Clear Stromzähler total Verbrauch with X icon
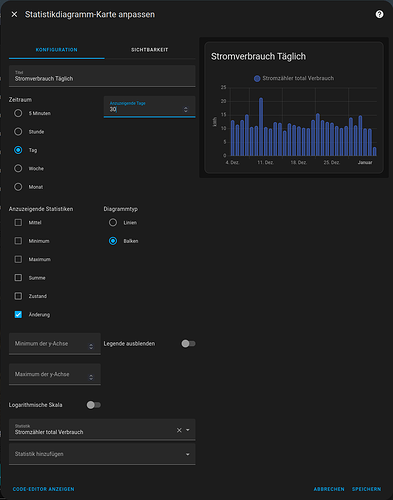393x500 pixels. tap(179, 430)
